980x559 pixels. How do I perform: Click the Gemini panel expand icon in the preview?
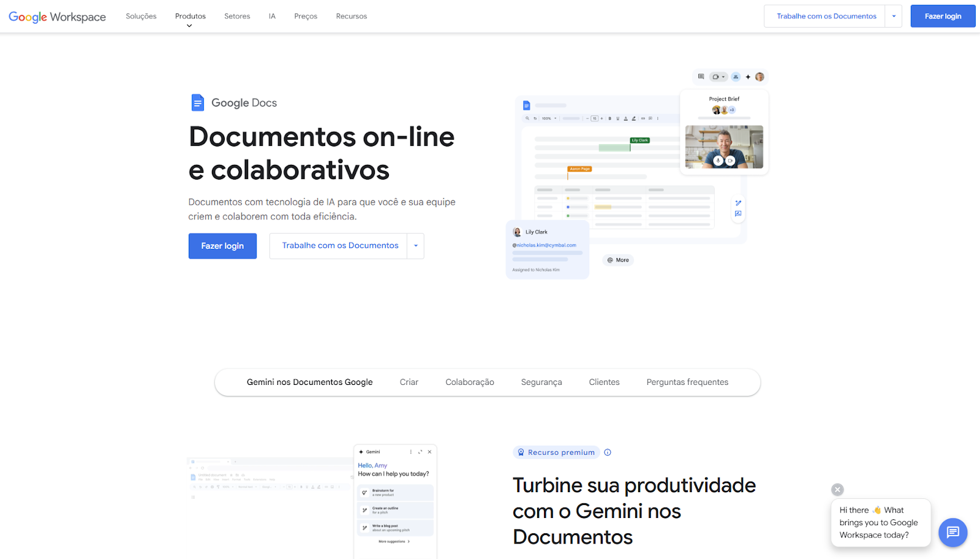[420, 452]
